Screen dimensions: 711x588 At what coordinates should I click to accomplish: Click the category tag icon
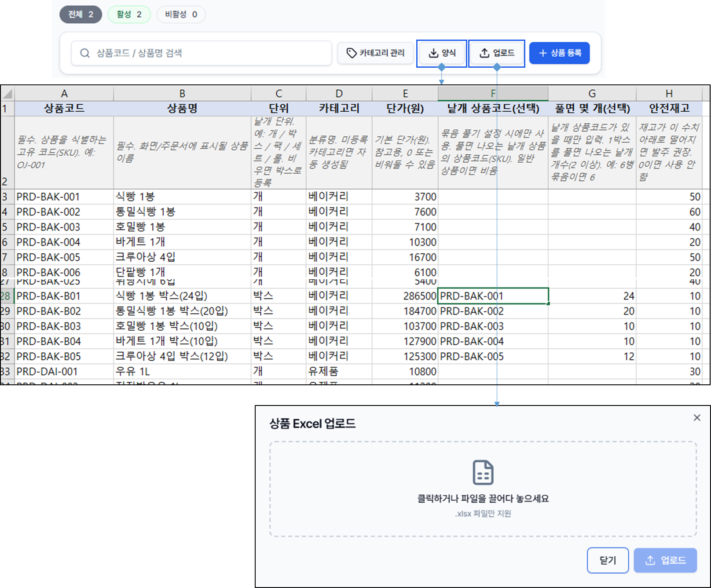tap(352, 53)
